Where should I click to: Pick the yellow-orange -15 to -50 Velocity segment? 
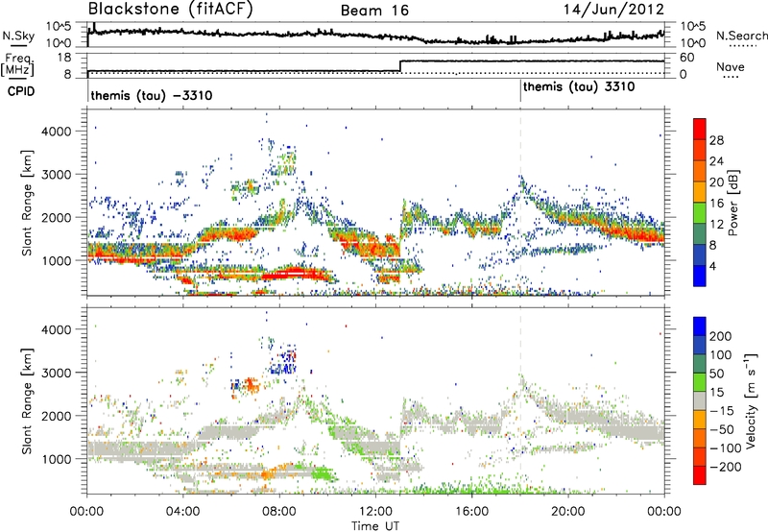700,420
